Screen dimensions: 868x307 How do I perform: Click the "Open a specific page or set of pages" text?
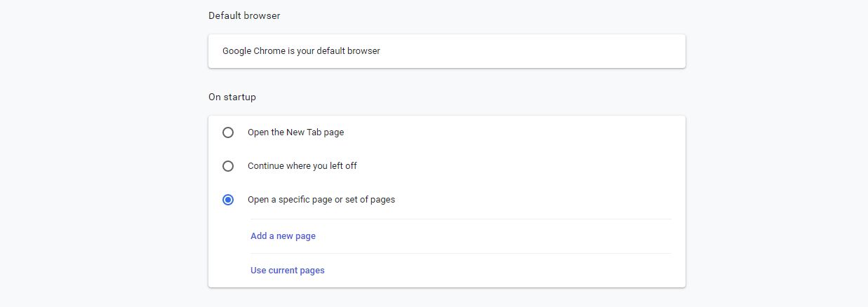321,200
